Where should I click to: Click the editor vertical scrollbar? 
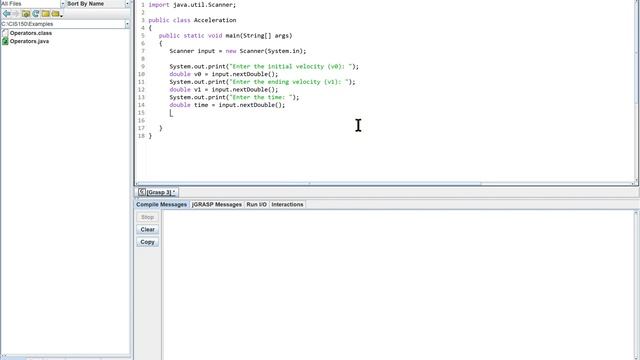(x=636, y=92)
